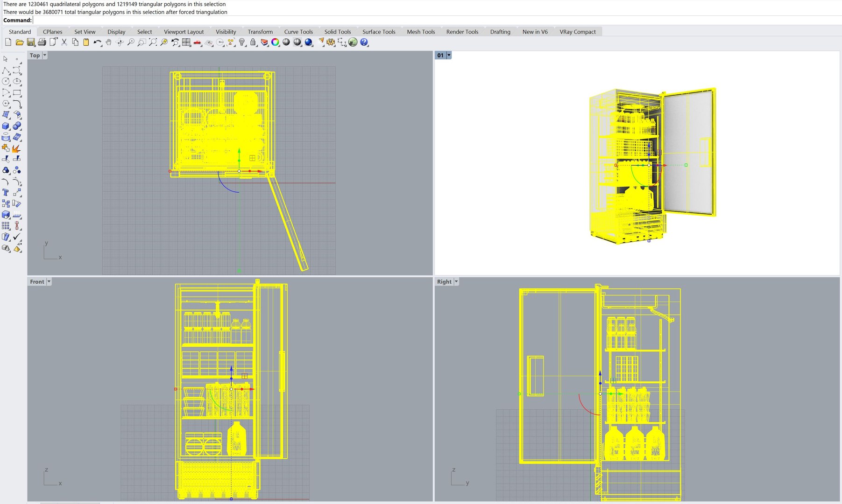
Task: Select the Text object tool (T icon)
Action: point(6,192)
